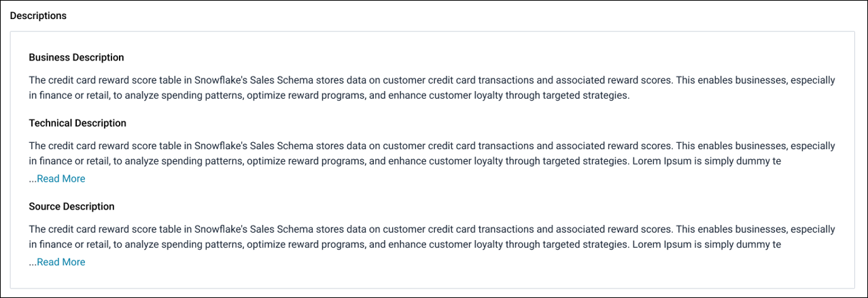This screenshot has height=298, width=868.
Task: Click second line of Business Description text
Action: click(x=330, y=96)
